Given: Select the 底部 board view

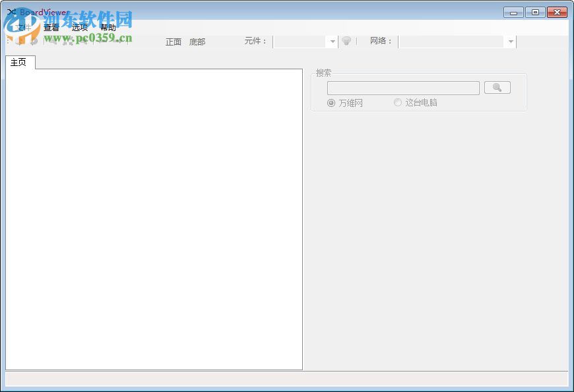Looking at the screenshot, I should click(x=199, y=41).
